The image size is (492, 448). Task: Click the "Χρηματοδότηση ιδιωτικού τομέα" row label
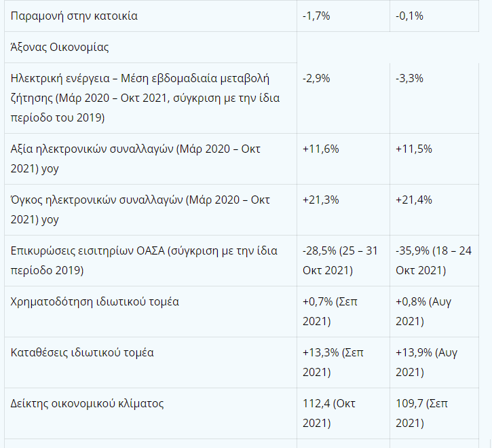[95, 301]
